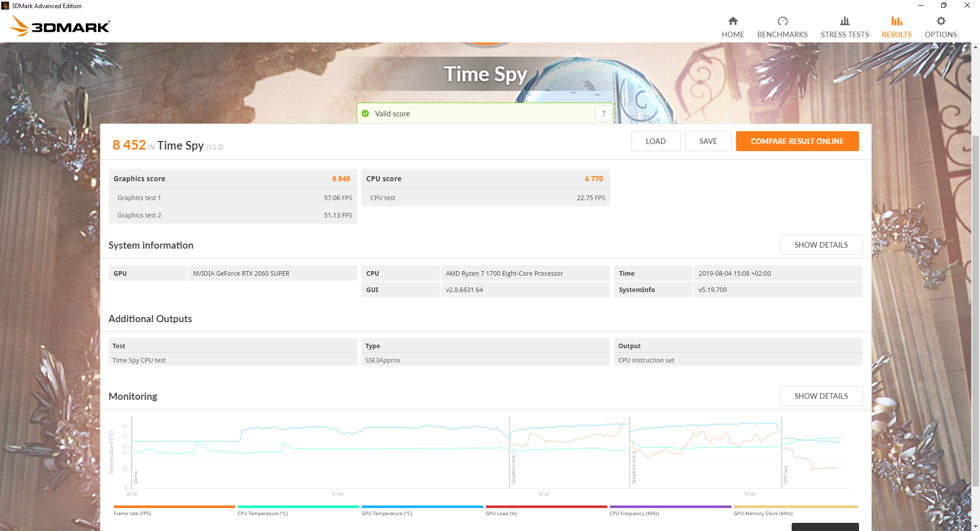Click the SSE3Approx type cell

point(485,360)
